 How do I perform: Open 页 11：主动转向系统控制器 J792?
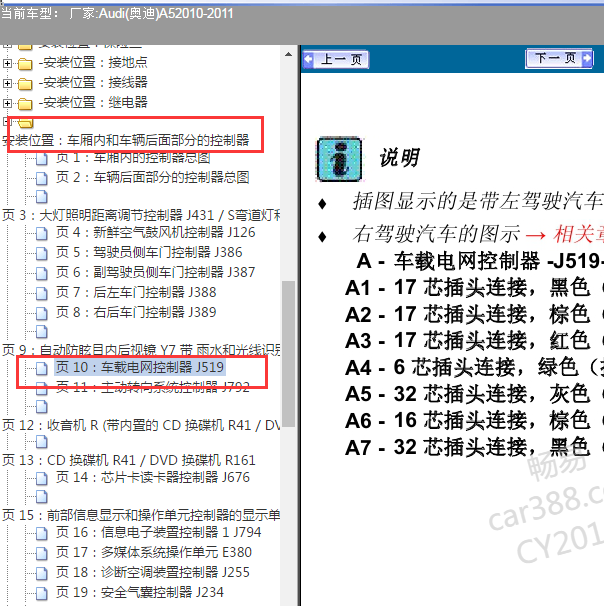click(153, 386)
